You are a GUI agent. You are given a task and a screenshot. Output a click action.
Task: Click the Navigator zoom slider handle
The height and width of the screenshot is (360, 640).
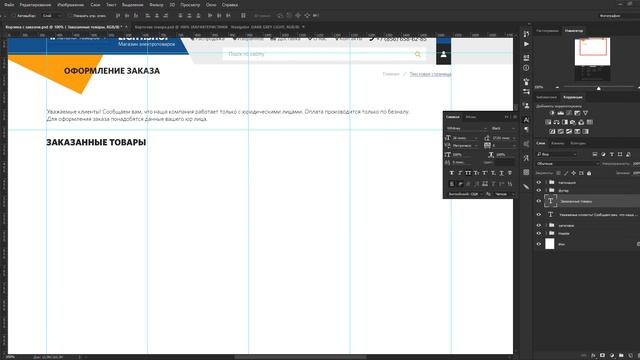599,88
